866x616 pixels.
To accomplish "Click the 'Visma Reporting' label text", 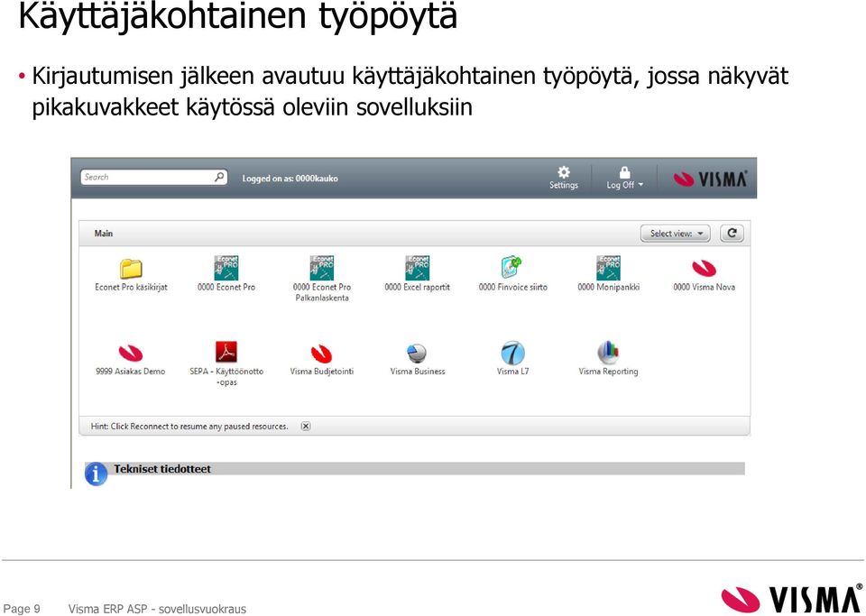I will pos(608,372).
